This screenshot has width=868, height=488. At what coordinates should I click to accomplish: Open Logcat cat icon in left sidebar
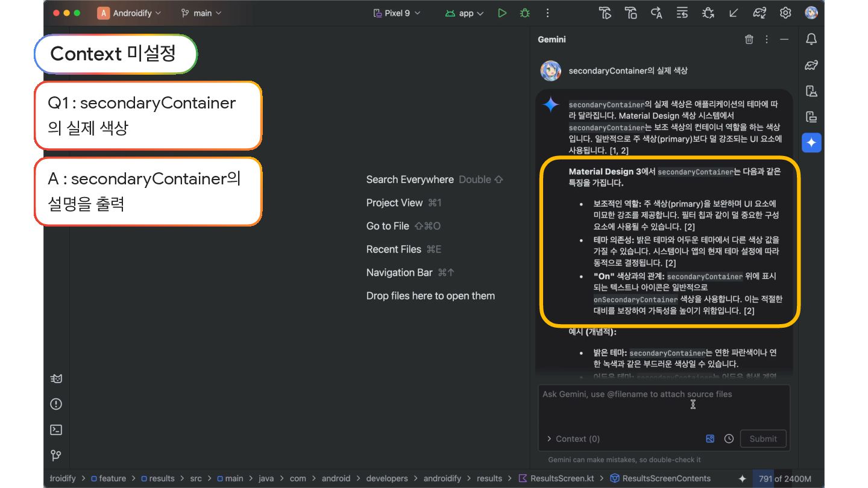[56, 378]
